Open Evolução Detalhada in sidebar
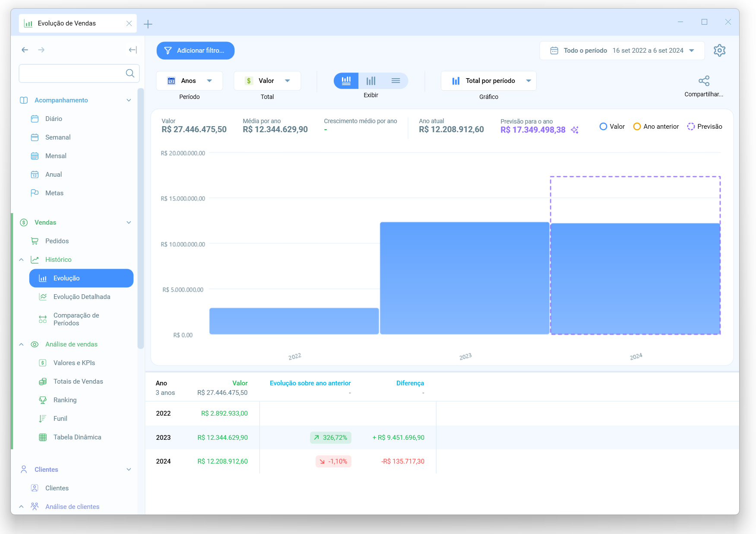 (82, 297)
